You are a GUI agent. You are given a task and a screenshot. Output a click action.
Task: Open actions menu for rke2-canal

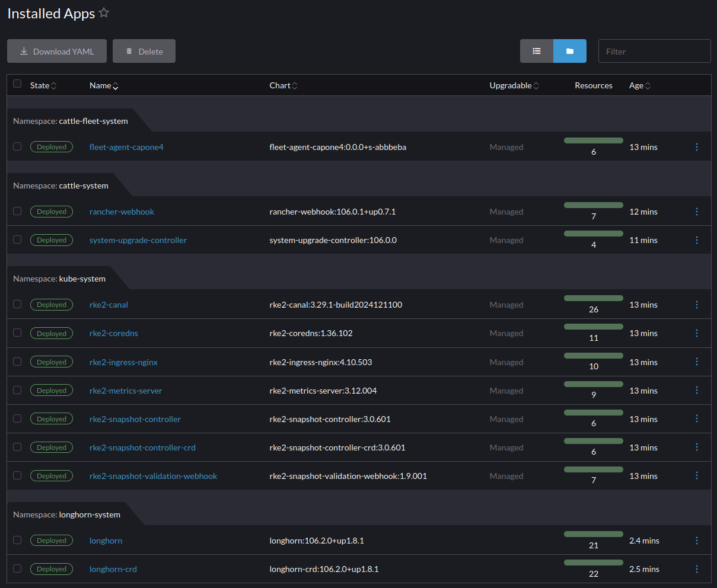pyautogui.click(x=697, y=305)
